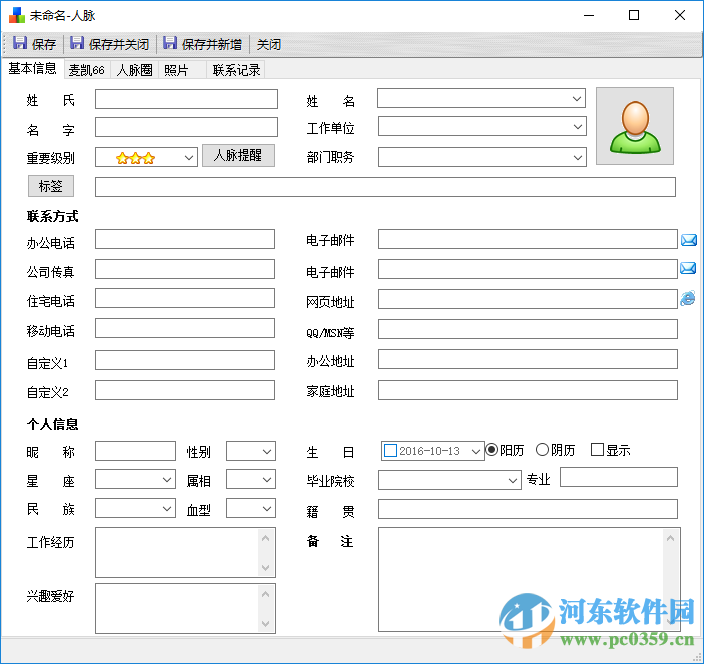
Task: Open the 联系记录 tab
Action: coord(236,70)
